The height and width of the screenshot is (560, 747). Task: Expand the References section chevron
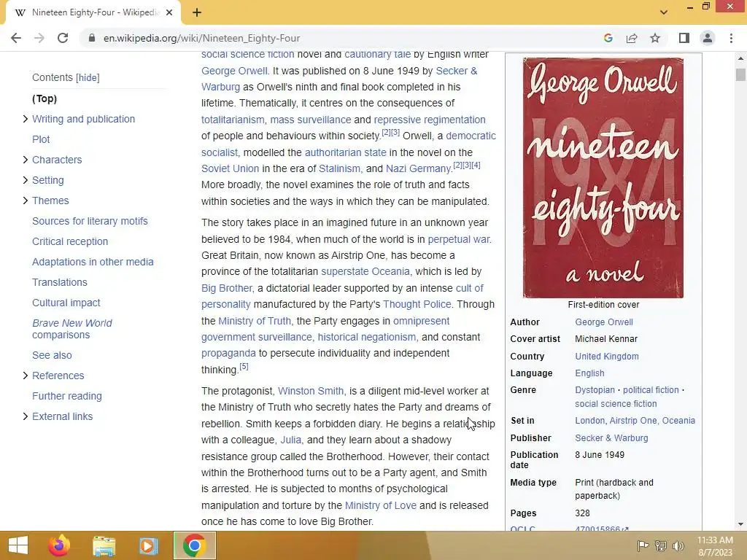click(26, 376)
